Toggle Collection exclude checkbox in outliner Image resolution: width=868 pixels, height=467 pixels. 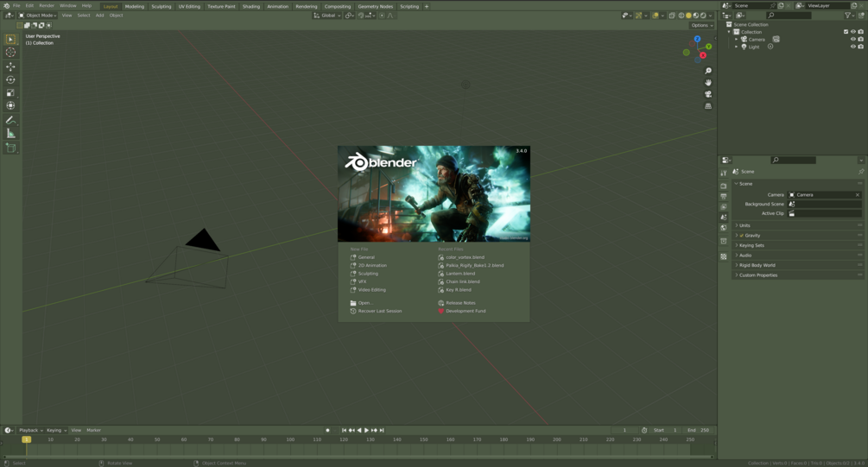pyautogui.click(x=846, y=32)
